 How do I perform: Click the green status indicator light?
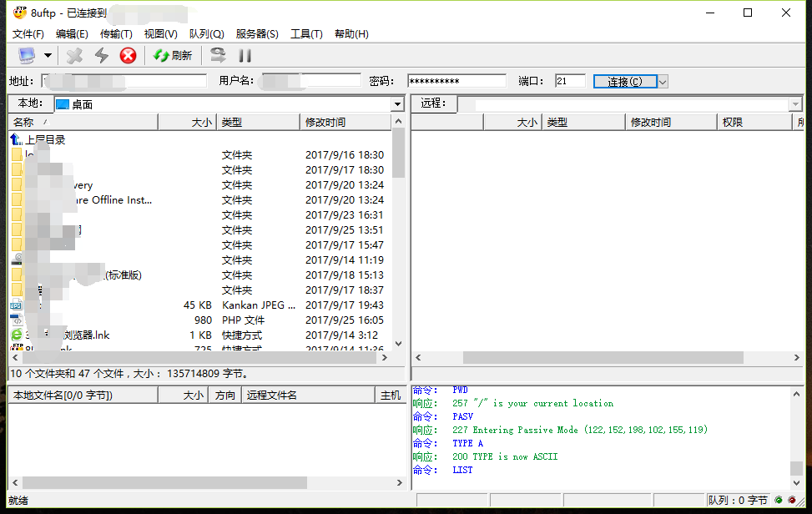click(x=779, y=500)
